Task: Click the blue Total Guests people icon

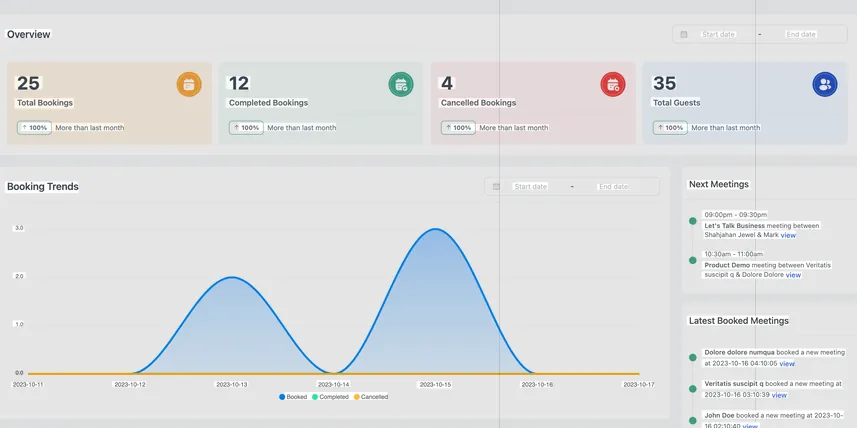Action: (x=825, y=85)
